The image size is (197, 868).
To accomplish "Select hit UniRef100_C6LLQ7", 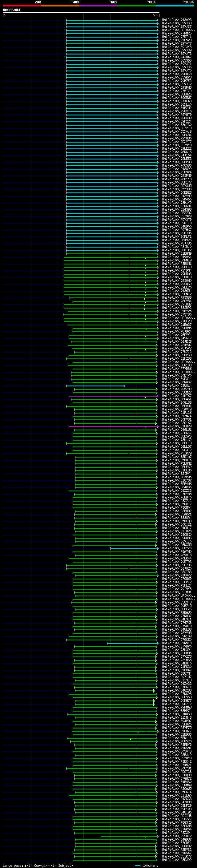I will coord(177,447).
